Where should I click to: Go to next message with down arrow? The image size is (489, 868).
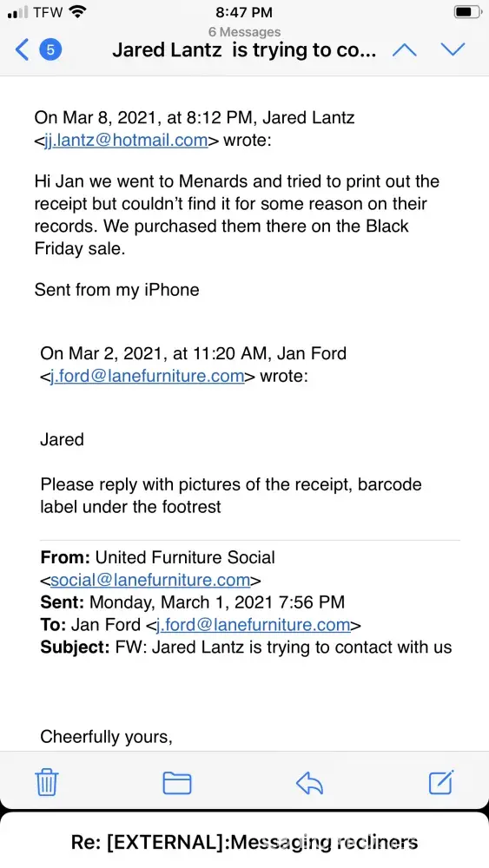tap(453, 50)
